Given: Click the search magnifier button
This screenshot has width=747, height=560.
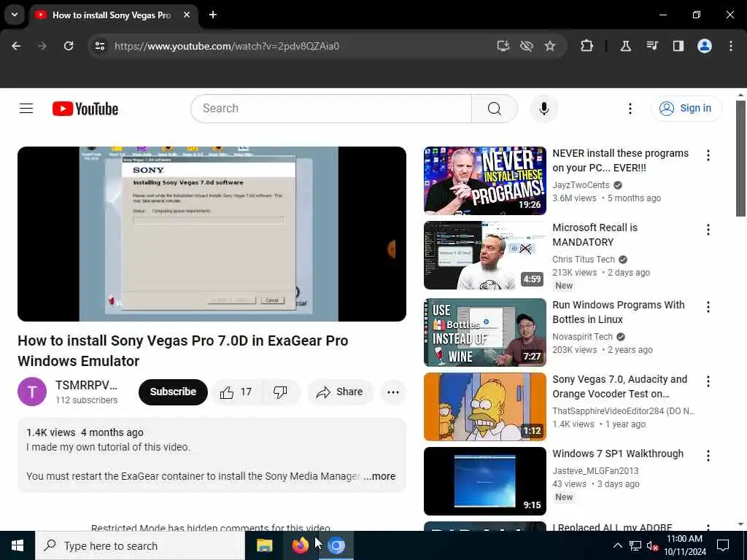Looking at the screenshot, I should [494, 109].
